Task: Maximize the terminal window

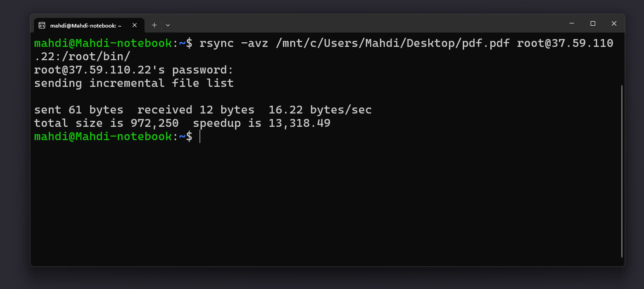Action: point(593,23)
